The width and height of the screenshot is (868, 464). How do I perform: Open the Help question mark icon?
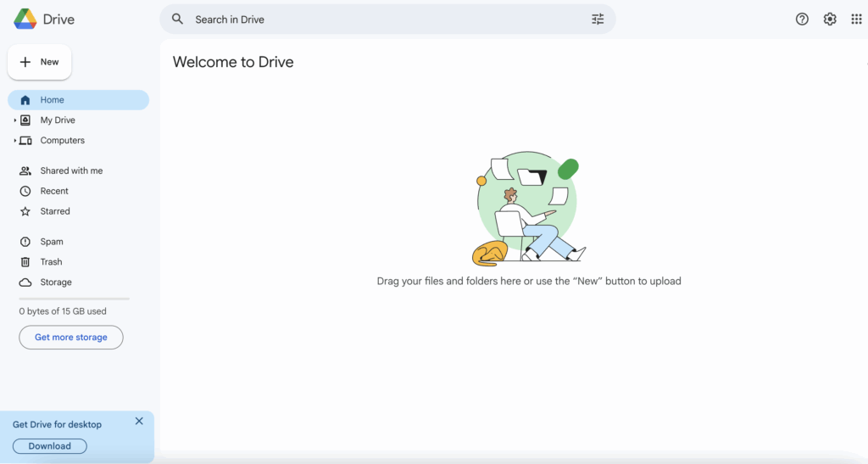pyautogui.click(x=802, y=20)
